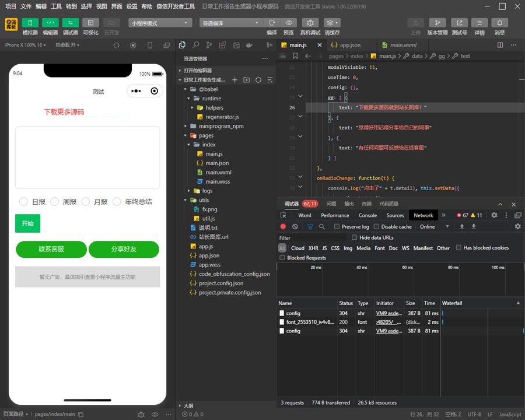
Task: Create a new file with the plus icon
Action: pyautogui.click(x=235, y=80)
